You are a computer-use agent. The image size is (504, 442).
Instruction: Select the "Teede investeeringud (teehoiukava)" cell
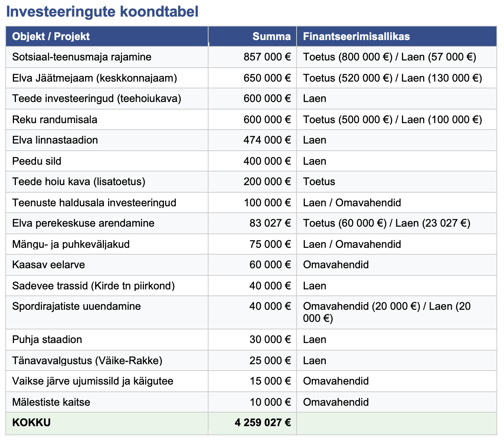click(x=97, y=99)
